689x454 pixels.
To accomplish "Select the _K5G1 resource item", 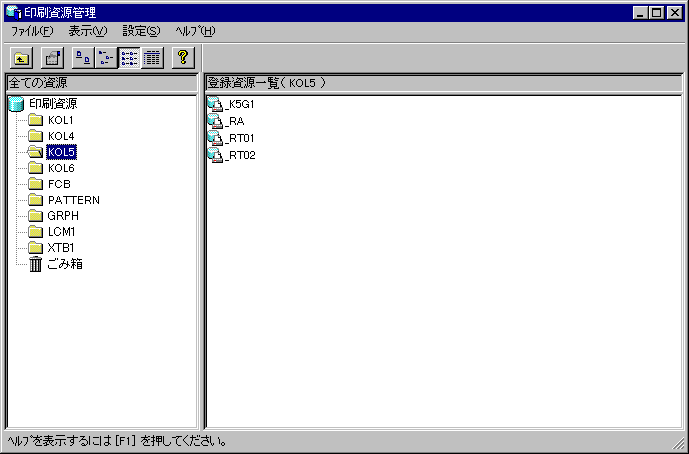I will pos(231,104).
